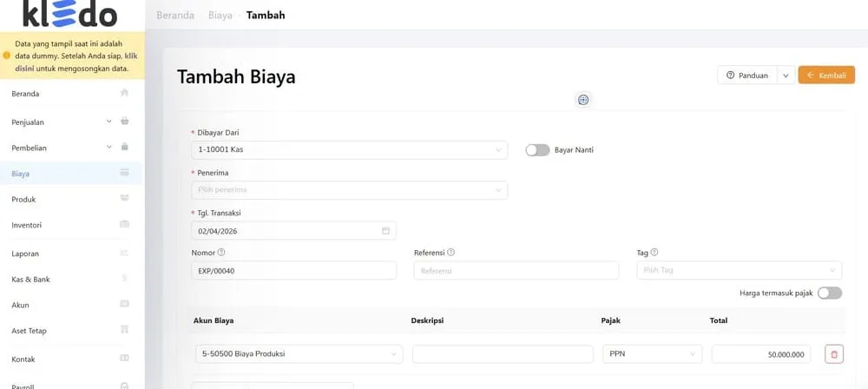868x389 pixels.
Task: Click the Akun icon in sidebar
Action: (x=124, y=304)
